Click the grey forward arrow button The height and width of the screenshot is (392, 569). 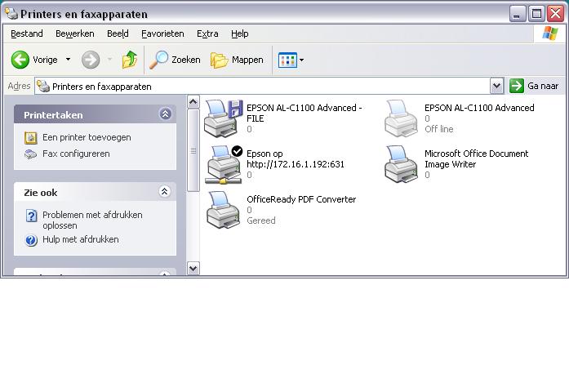coord(91,60)
